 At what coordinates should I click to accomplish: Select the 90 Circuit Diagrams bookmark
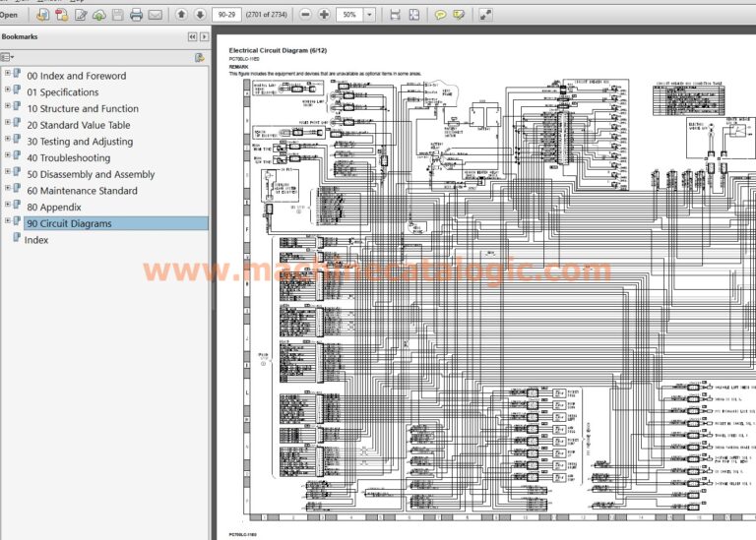coord(116,223)
